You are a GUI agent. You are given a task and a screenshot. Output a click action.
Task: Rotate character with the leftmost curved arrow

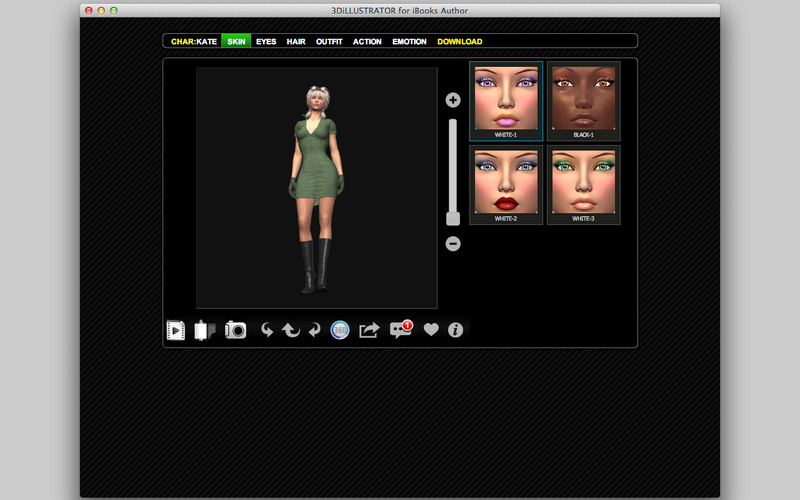coord(267,330)
